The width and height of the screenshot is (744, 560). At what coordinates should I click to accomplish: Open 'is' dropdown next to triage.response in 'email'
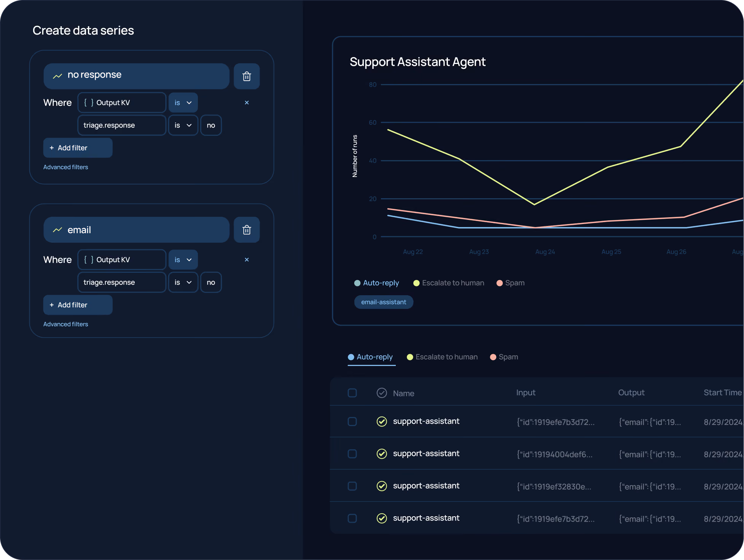click(183, 282)
